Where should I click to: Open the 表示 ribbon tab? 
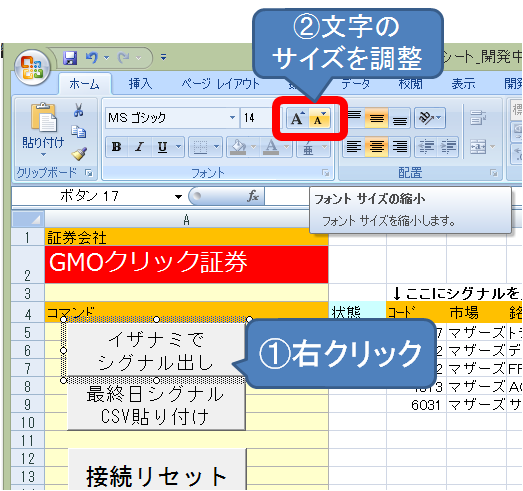[463, 84]
